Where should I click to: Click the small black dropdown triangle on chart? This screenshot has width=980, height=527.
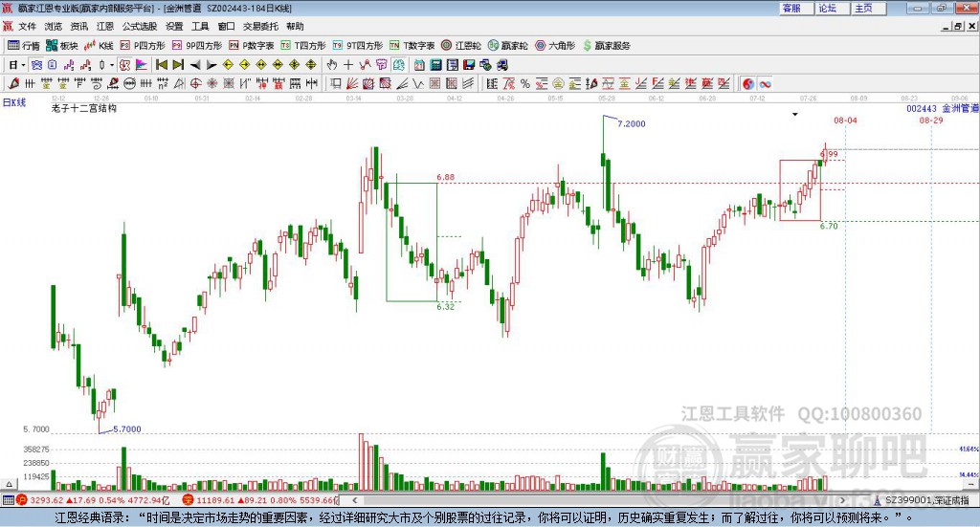pos(795,114)
